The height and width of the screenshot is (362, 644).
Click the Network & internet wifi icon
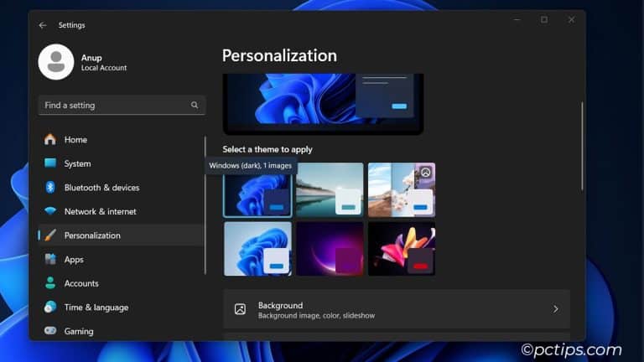[50, 211]
